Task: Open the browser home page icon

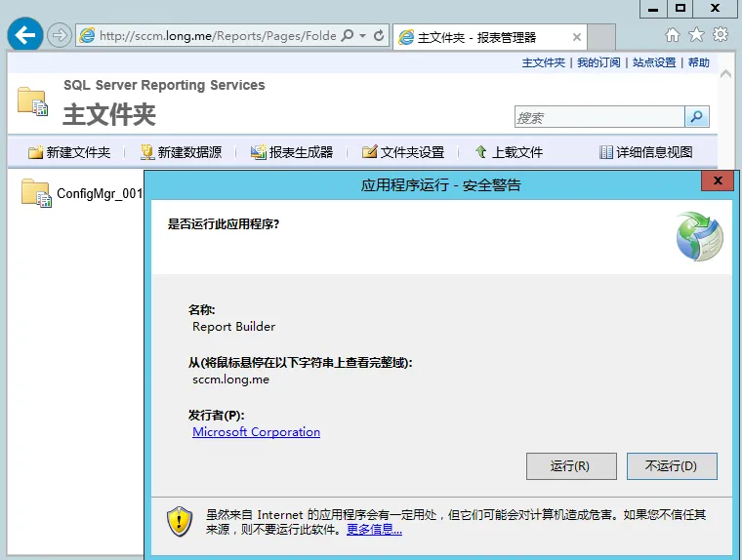Action: [x=672, y=34]
